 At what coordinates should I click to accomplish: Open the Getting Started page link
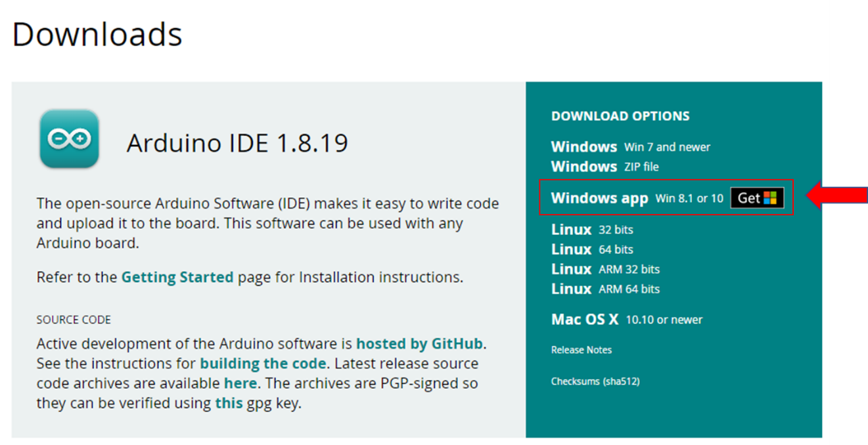(177, 277)
